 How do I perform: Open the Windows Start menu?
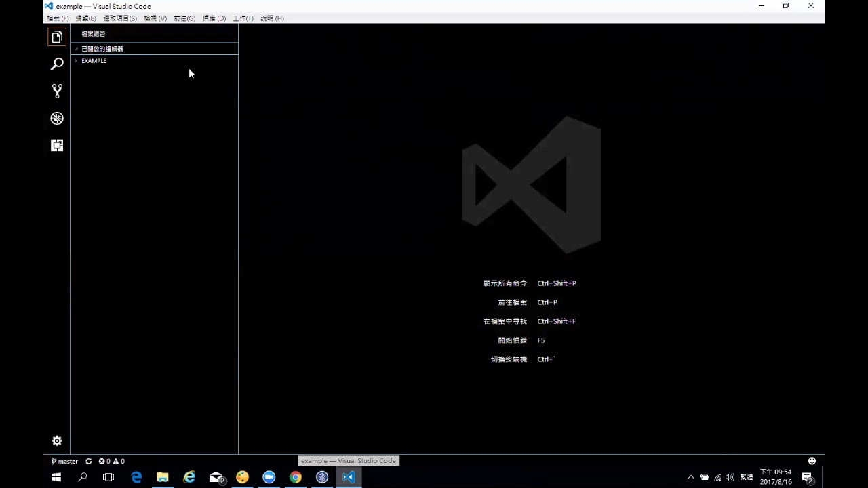coord(56,477)
